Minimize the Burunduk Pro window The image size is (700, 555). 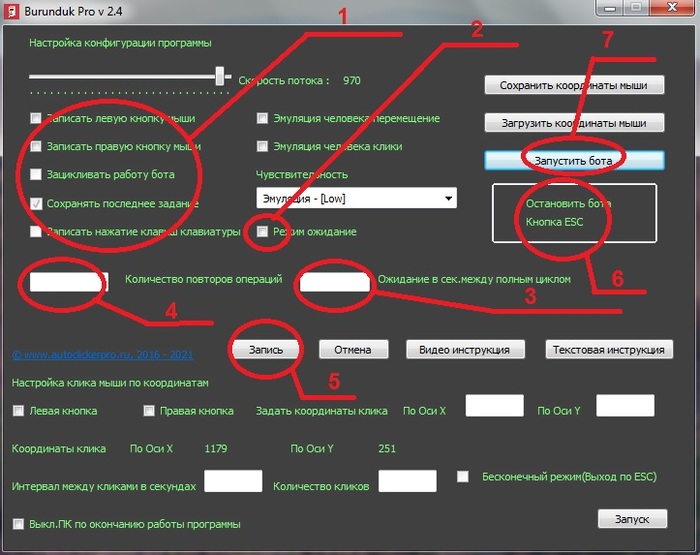point(610,8)
